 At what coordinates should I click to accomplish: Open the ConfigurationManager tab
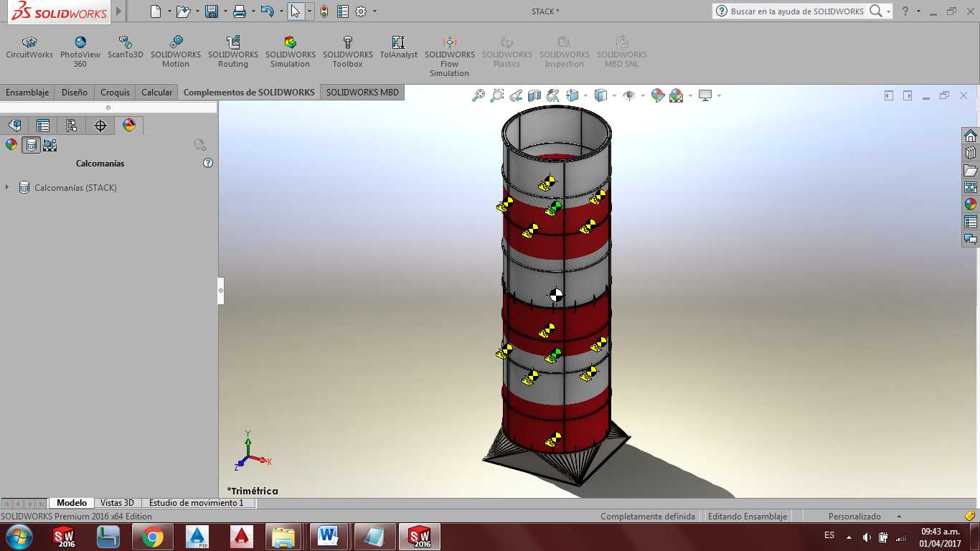click(x=72, y=126)
